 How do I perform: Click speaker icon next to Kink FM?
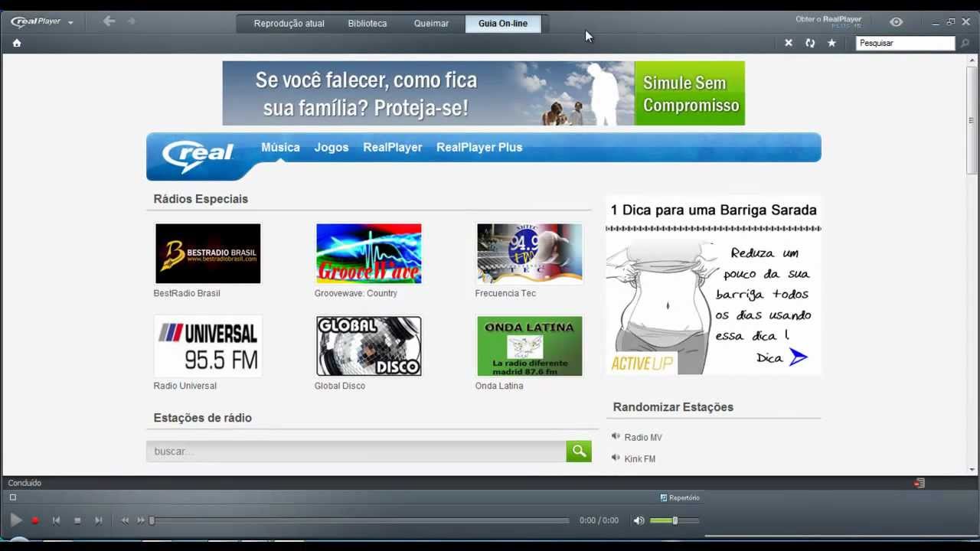616,458
